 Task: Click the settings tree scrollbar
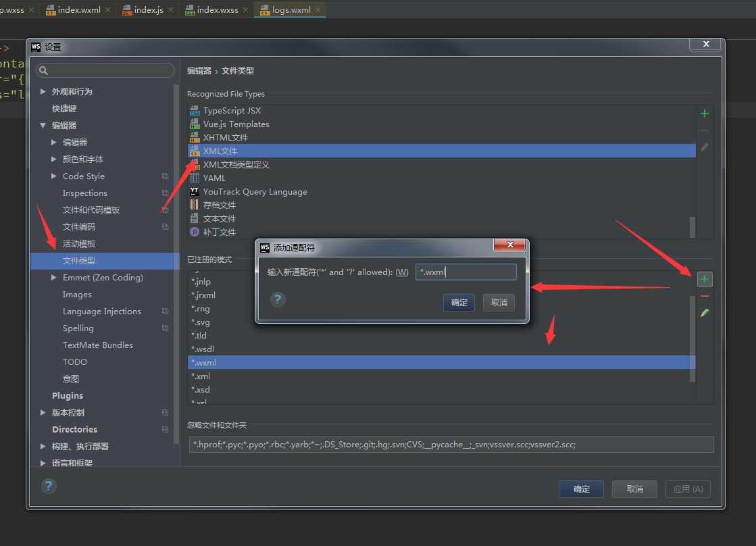pyautogui.click(x=176, y=264)
